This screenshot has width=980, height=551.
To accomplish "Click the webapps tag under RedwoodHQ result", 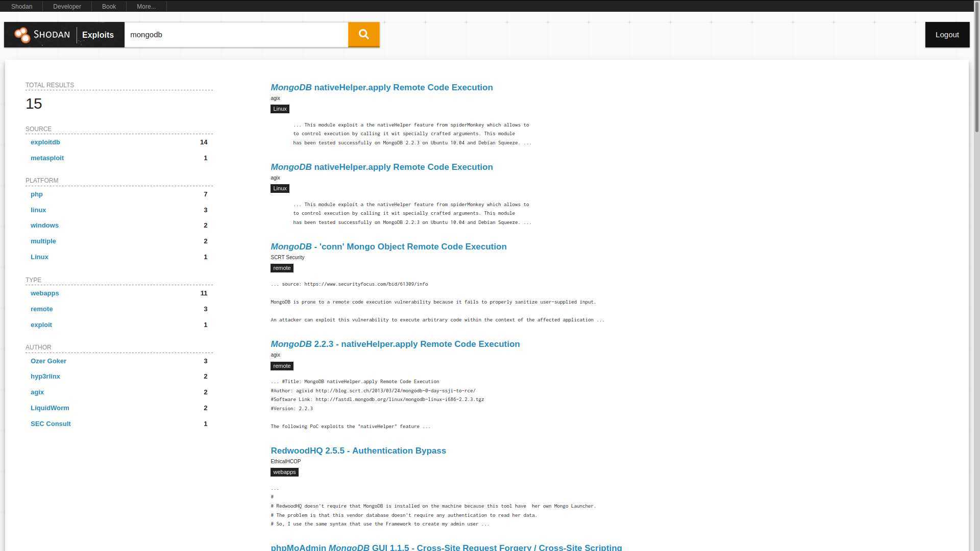I will click(284, 472).
